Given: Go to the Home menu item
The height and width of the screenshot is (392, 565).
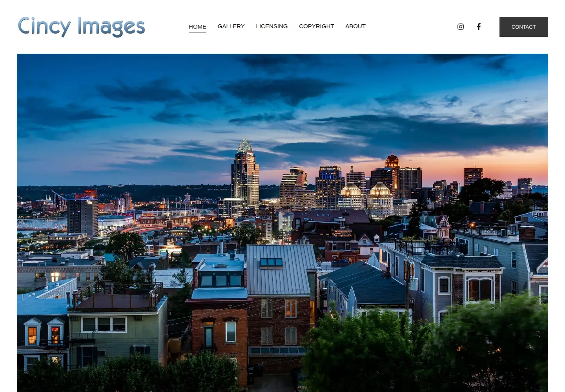Looking at the screenshot, I should click(197, 27).
